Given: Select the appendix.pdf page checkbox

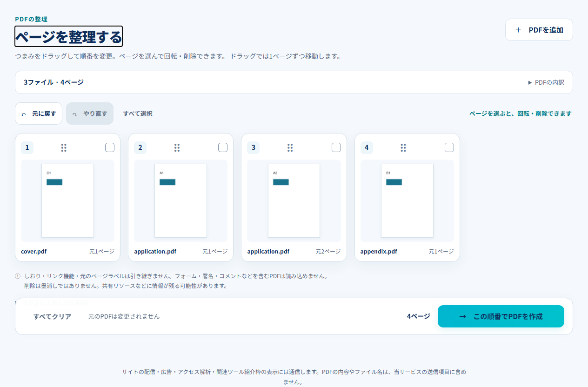Looking at the screenshot, I should 449,147.
